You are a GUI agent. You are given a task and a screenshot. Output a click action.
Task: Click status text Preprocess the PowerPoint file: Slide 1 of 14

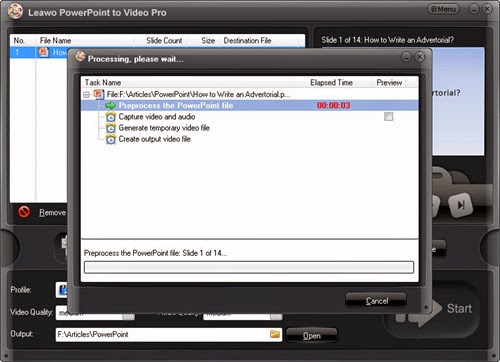(x=155, y=253)
